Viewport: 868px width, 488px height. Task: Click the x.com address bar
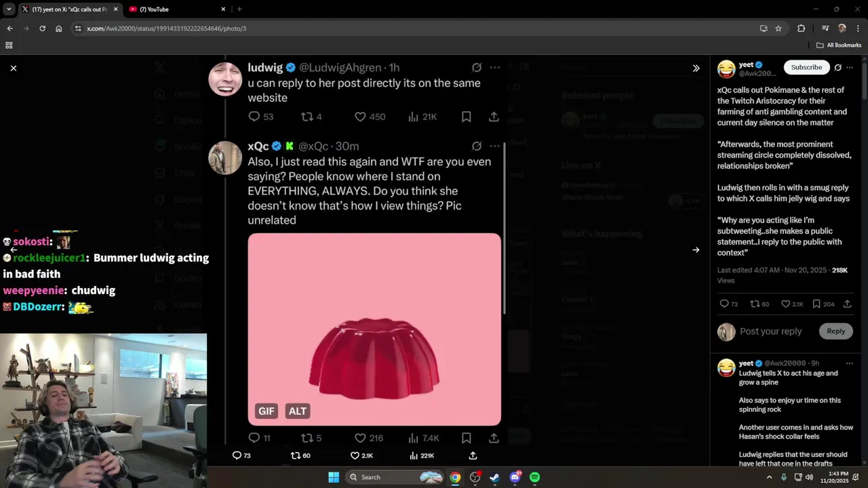click(414, 28)
